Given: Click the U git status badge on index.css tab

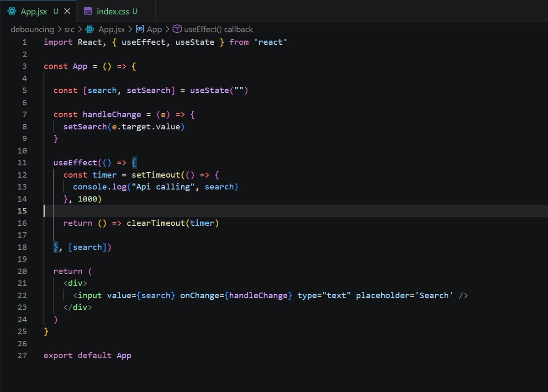Looking at the screenshot, I should pyautogui.click(x=135, y=11).
